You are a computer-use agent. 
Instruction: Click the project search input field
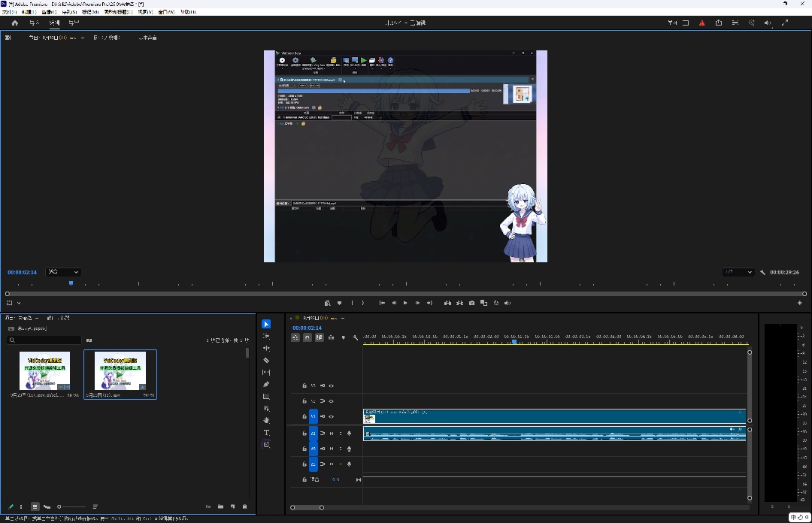(44, 340)
